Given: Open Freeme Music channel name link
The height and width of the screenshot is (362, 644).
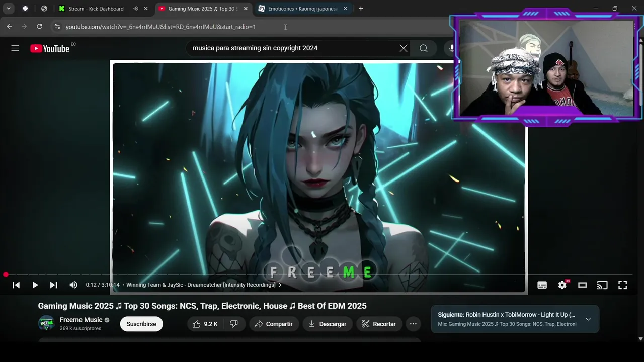Looking at the screenshot, I should pos(81,320).
